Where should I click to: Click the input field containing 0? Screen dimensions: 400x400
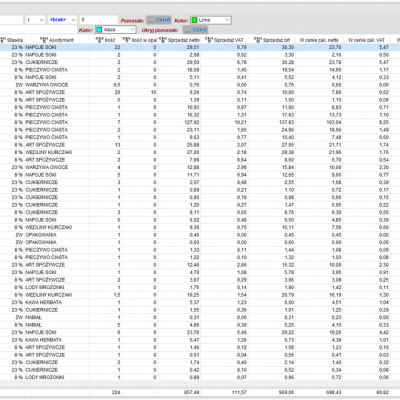pyautogui.click(x=99, y=20)
